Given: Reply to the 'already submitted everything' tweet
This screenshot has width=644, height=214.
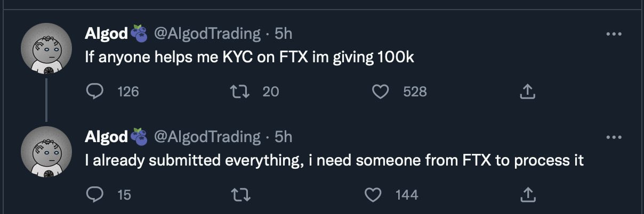Looking at the screenshot, I should 94,195.
